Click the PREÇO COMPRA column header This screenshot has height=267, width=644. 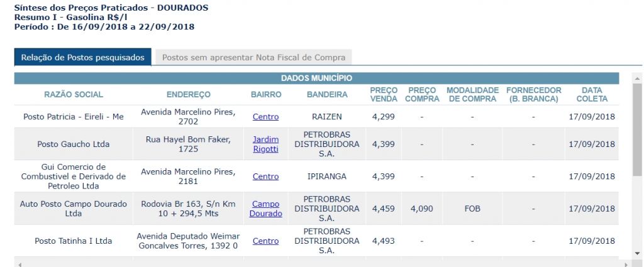(x=422, y=95)
